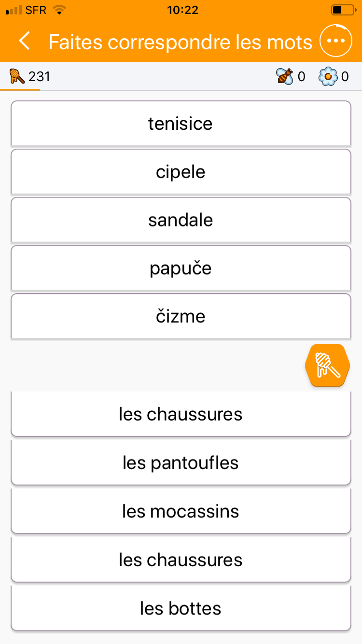
Task: Select les chaussures just above les bottes
Action: (181, 560)
